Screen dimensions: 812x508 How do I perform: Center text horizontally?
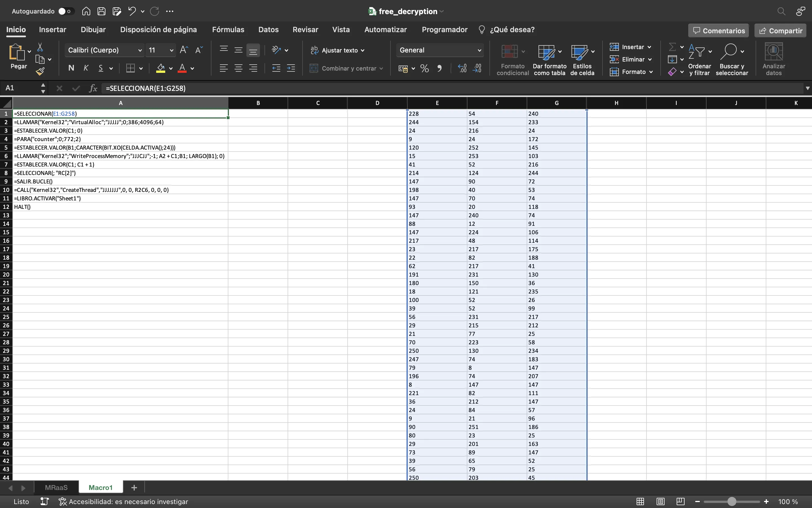point(239,68)
